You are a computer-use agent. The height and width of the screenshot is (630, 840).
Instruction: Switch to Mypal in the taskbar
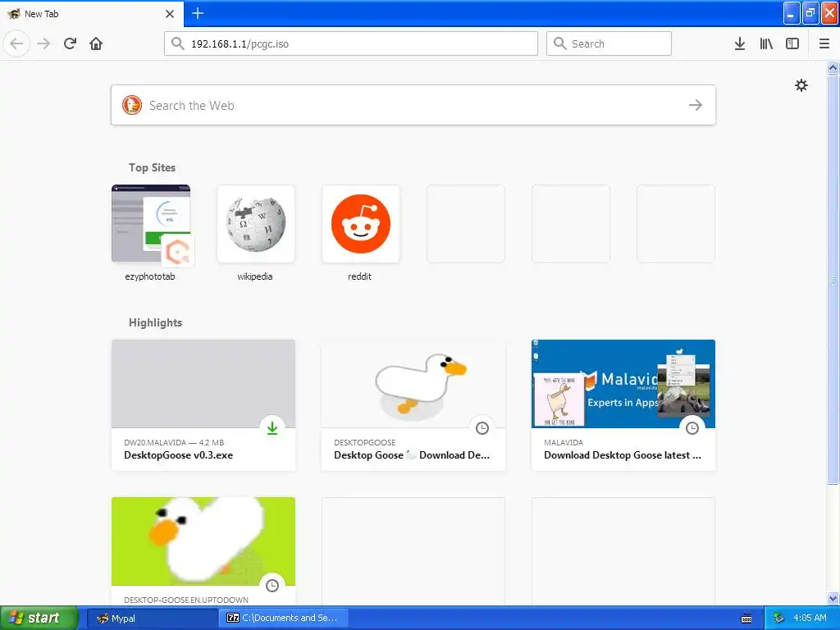pos(152,618)
